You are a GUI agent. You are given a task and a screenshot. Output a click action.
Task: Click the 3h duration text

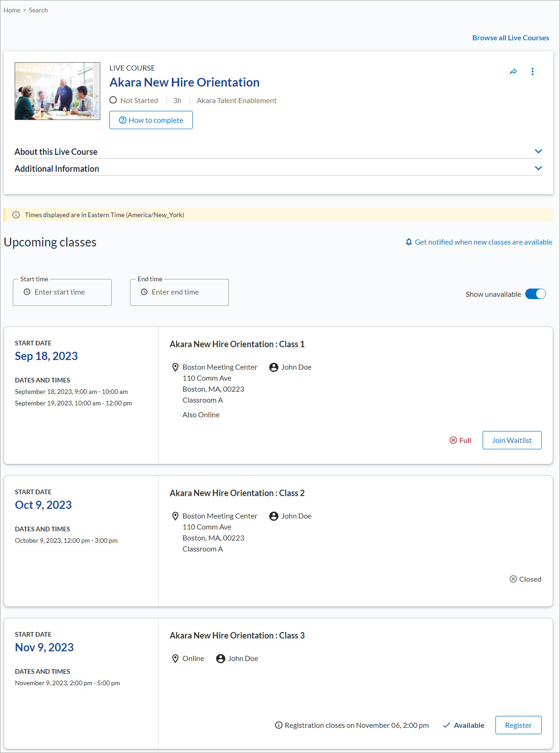[177, 100]
